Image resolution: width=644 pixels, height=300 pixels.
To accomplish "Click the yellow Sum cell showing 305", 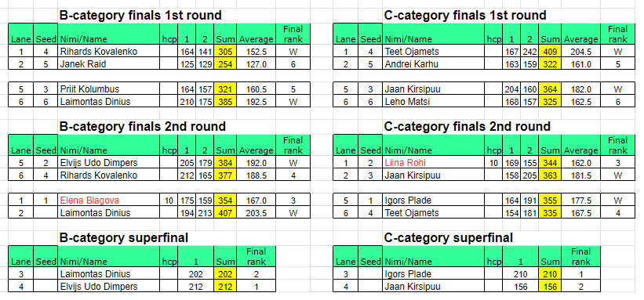I will click(225, 51).
